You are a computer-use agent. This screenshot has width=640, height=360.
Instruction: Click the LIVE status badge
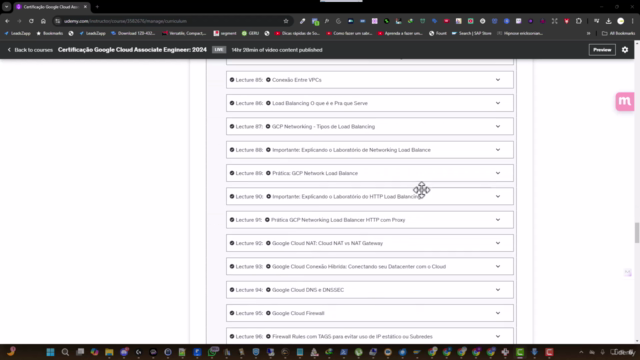(x=219, y=50)
